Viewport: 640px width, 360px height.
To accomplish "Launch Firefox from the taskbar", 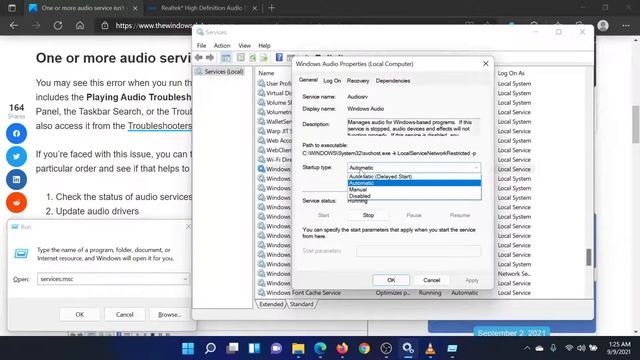I will click(342, 348).
